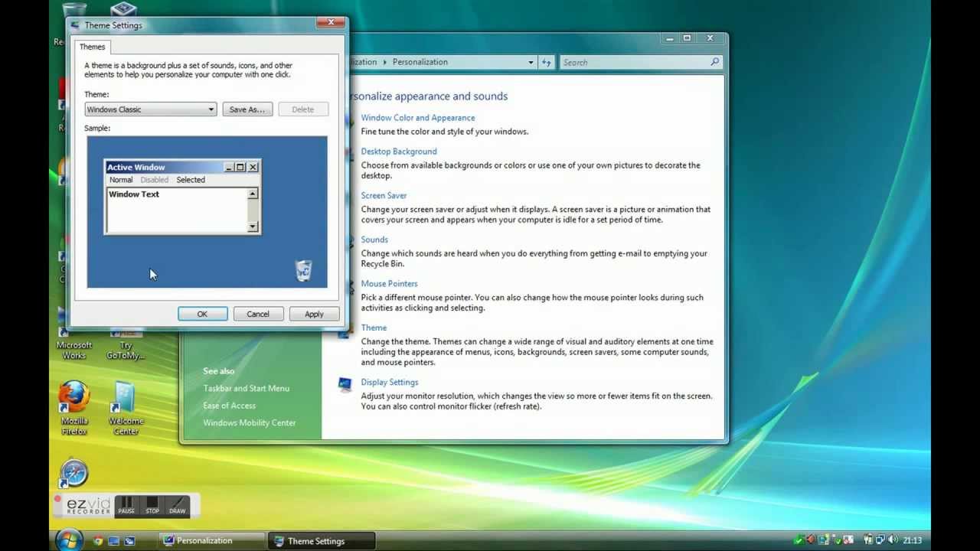Click Theme Settings taskbar button
The height and width of the screenshot is (551, 980).
pyautogui.click(x=322, y=541)
